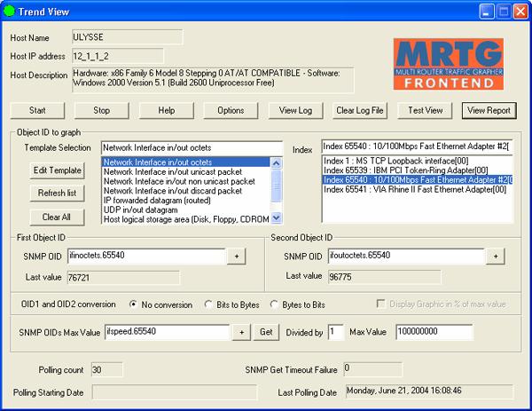Click the Edit Template button
532x411 pixels.
[59, 170]
